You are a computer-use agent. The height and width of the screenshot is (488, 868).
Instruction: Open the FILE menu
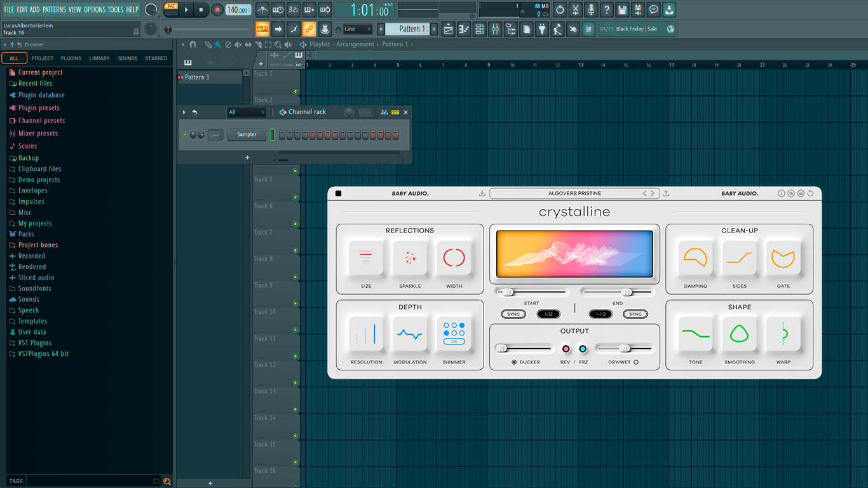click(x=9, y=10)
